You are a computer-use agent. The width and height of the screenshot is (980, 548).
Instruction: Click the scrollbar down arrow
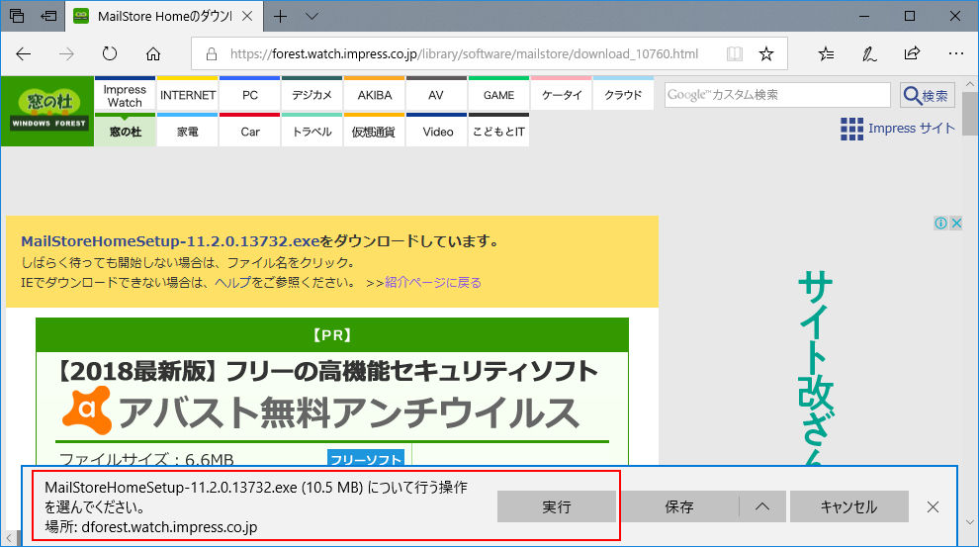(970, 521)
